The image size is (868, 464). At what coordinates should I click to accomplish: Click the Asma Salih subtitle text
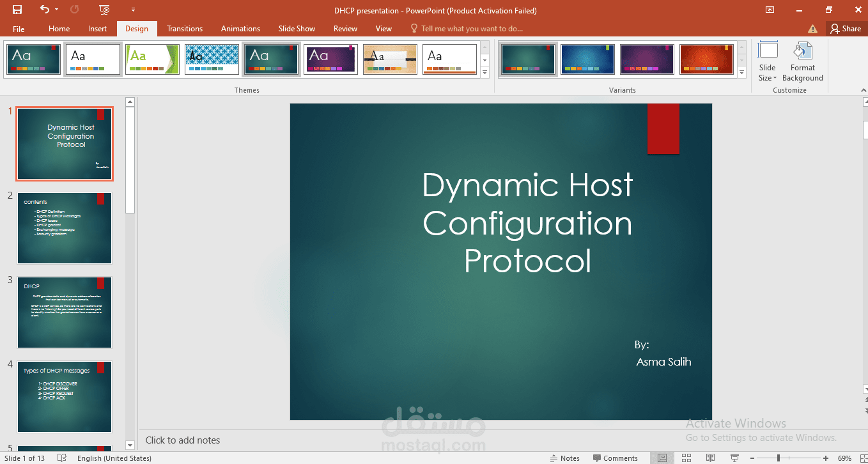(663, 362)
